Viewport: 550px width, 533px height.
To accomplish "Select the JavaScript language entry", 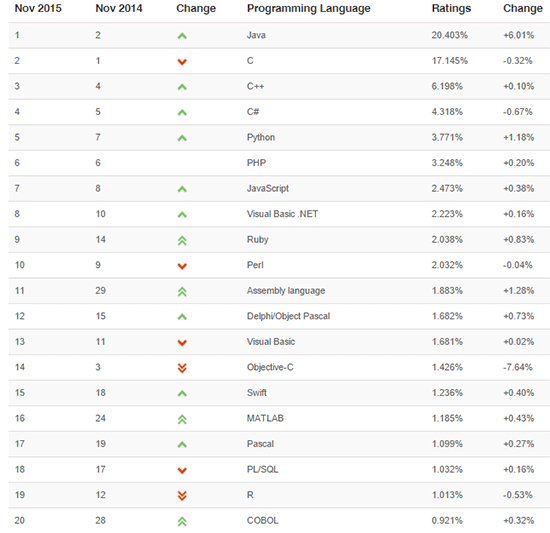I will [x=268, y=188].
